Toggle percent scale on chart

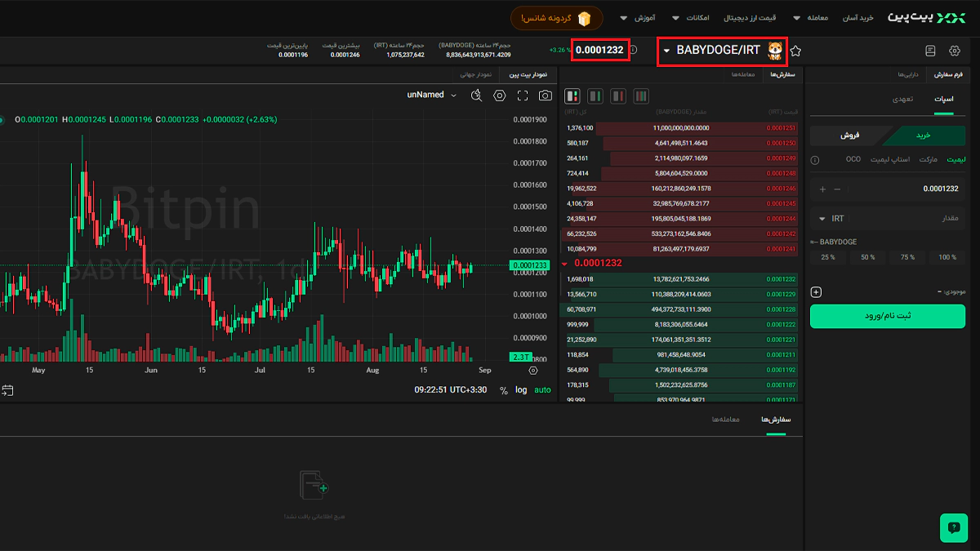click(504, 390)
